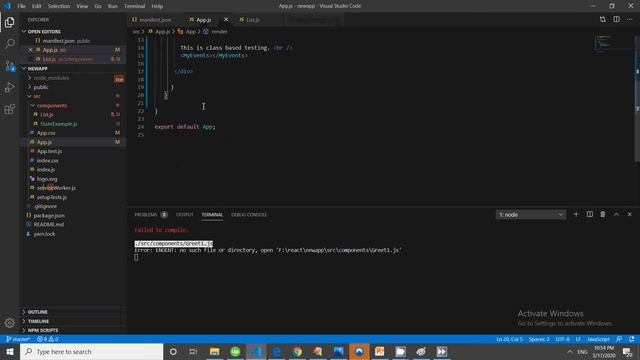This screenshot has width=640, height=360.
Task: Click master branch indicator in status bar
Action: point(18,339)
